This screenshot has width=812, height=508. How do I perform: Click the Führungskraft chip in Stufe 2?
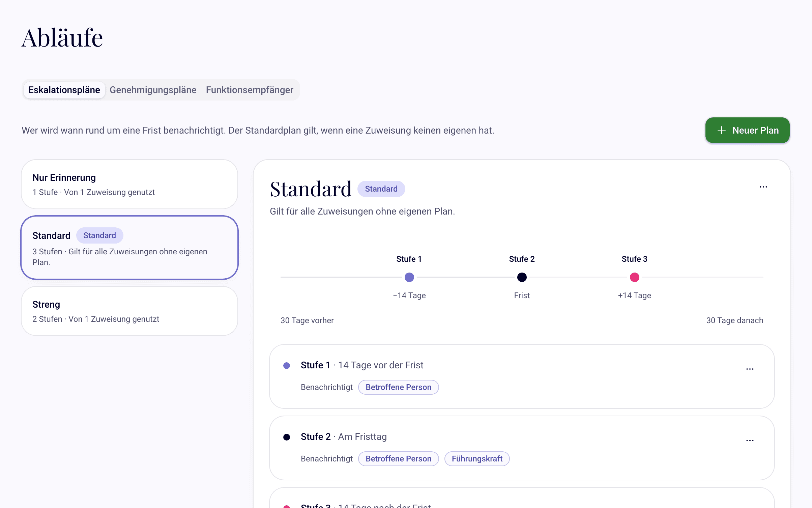pos(477,459)
